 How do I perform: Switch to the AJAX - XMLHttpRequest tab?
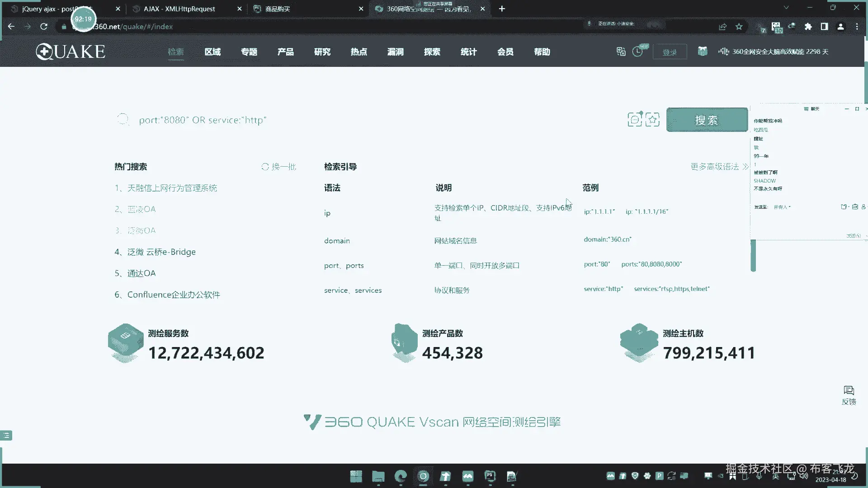(179, 9)
